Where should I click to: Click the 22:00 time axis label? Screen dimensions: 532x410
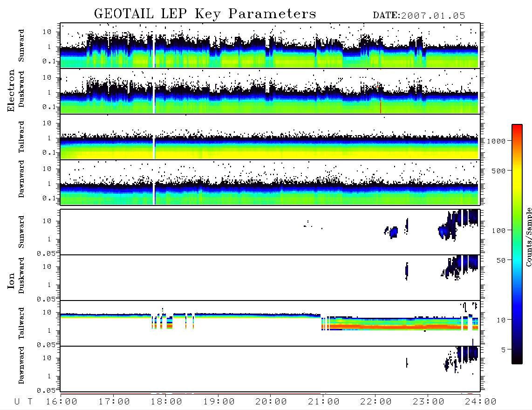(x=376, y=402)
